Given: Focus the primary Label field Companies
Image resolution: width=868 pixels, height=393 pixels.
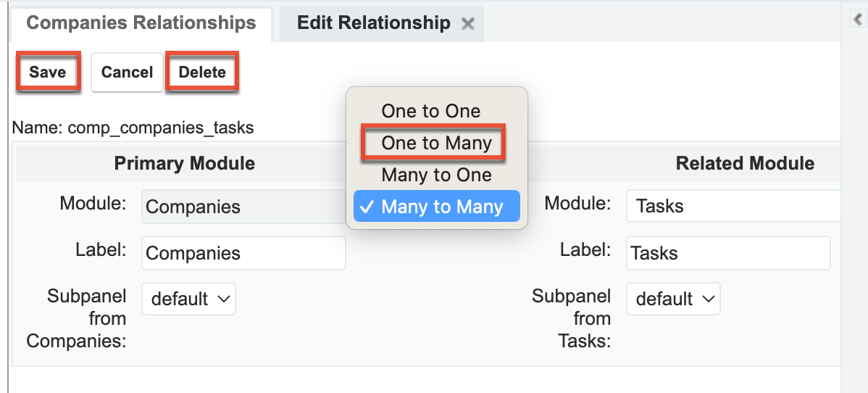Looking at the screenshot, I should (243, 253).
